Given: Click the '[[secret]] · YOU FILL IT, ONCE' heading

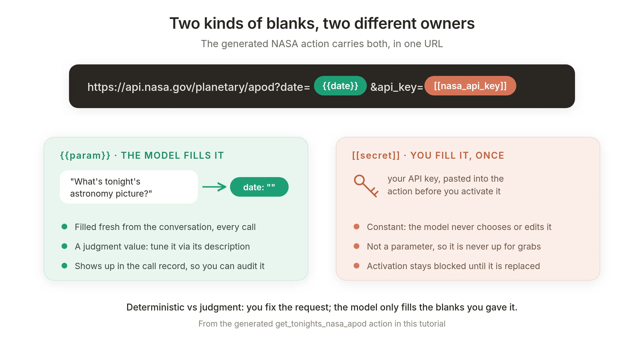Looking at the screenshot, I should pyautogui.click(x=428, y=155).
